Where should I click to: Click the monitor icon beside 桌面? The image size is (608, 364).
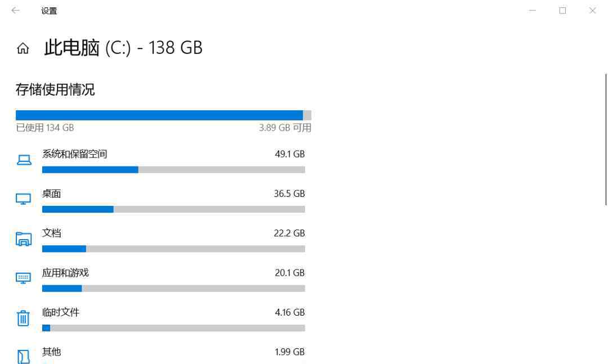point(23,199)
